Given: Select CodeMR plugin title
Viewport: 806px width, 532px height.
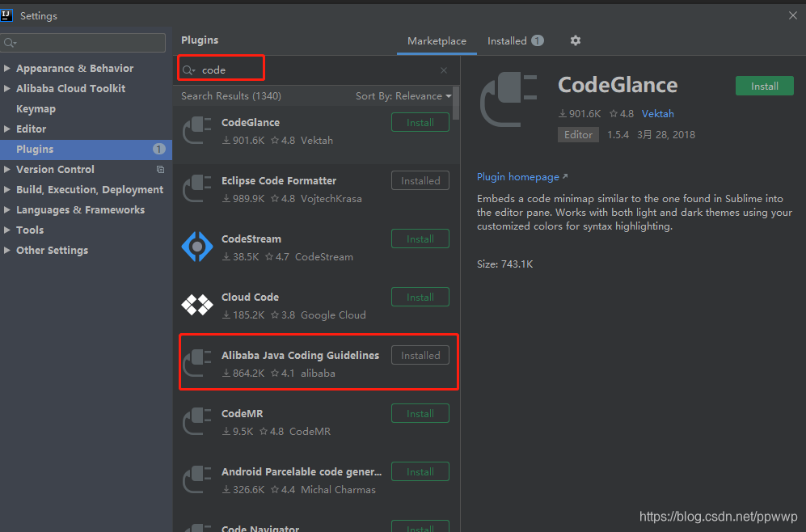Looking at the screenshot, I should point(242,413).
